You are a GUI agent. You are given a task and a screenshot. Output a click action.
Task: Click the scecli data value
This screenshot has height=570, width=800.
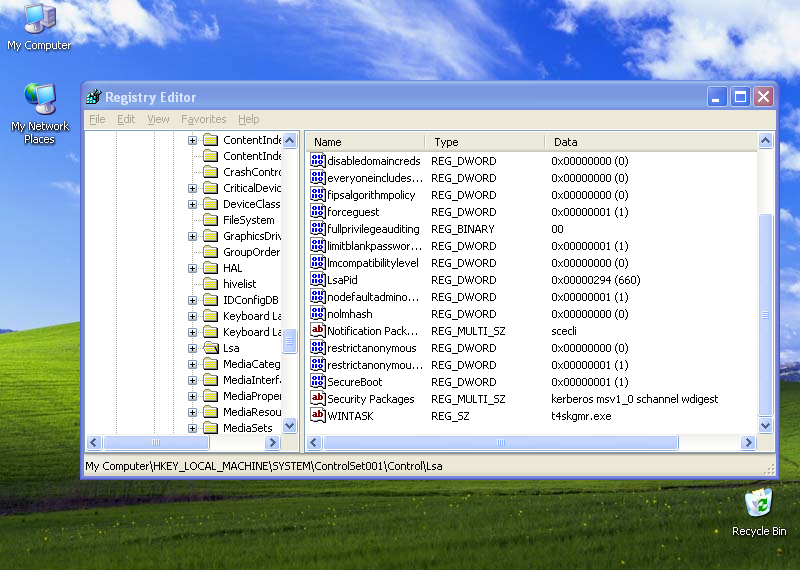tap(564, 331)
